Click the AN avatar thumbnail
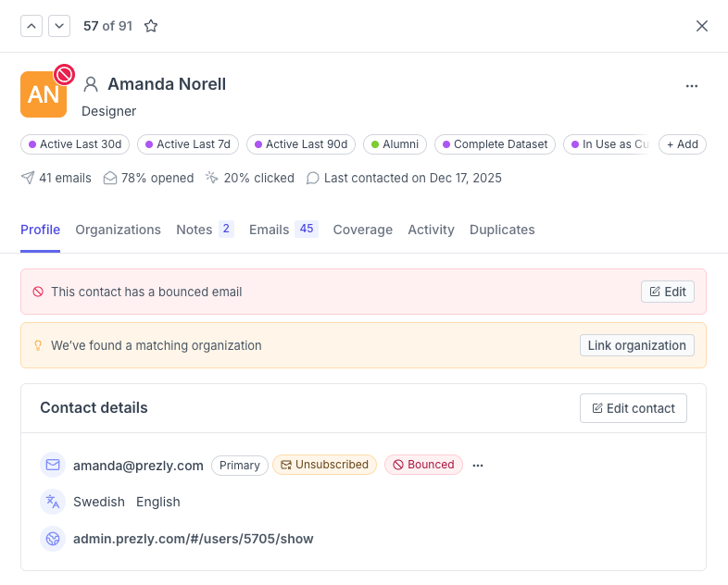728x585 pixels. point(44,94)
